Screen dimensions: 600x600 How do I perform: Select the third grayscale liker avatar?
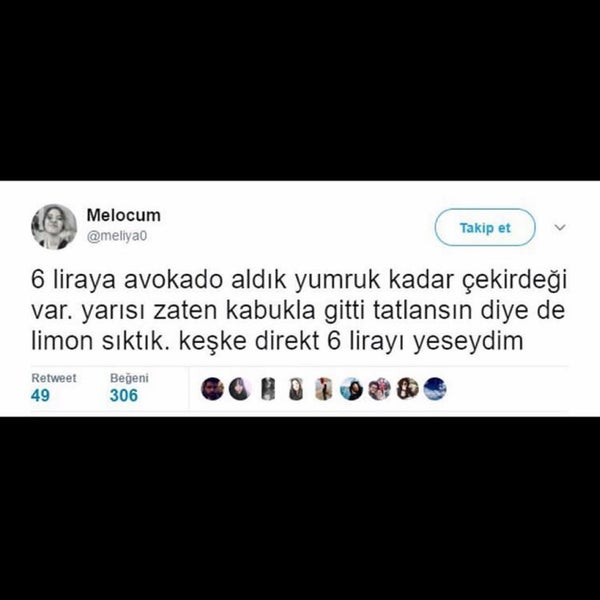(268, 389)
